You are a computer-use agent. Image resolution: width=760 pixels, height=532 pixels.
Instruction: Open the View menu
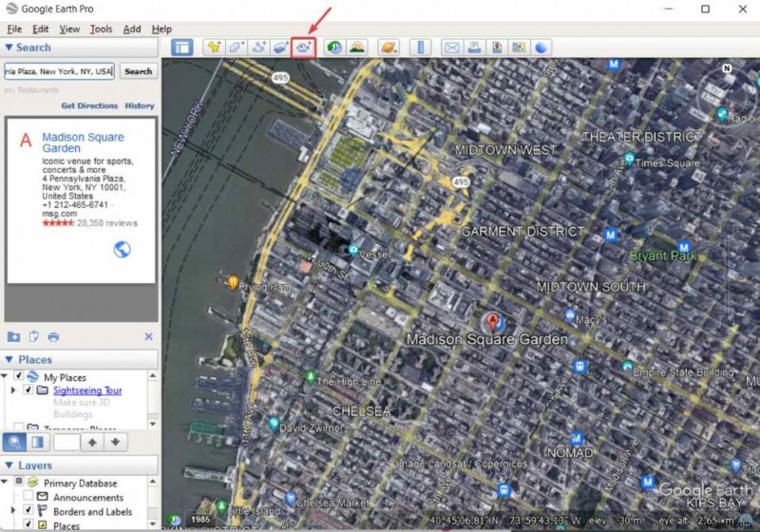point(69,29)
